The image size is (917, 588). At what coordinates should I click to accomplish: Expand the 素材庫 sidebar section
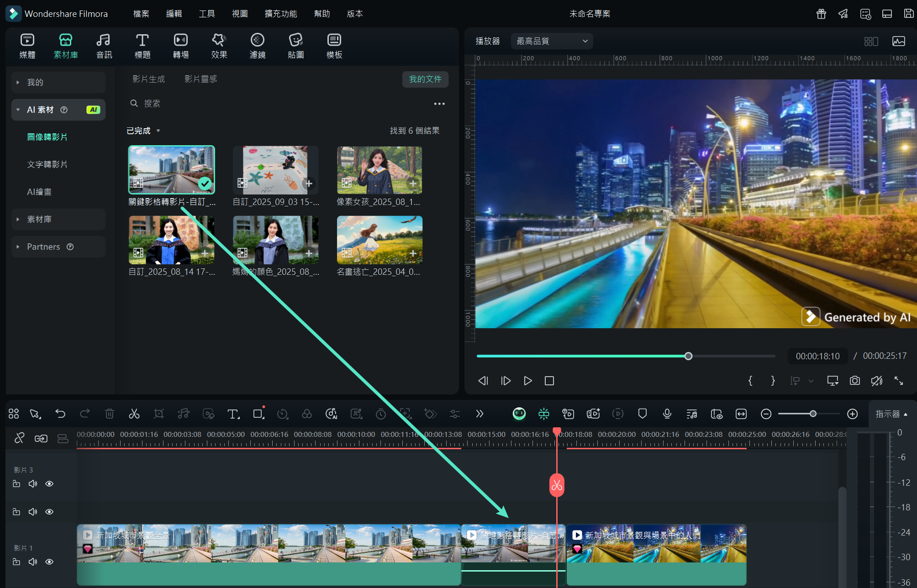pyautogui.click(x=39, y=219)
